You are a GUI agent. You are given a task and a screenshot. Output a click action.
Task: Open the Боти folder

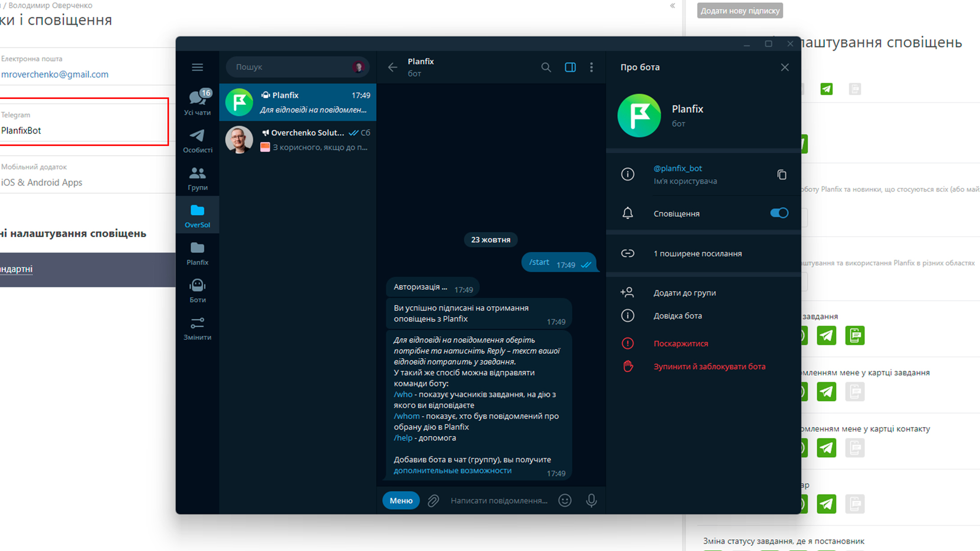pyautogui.click(x=198, y=291)
